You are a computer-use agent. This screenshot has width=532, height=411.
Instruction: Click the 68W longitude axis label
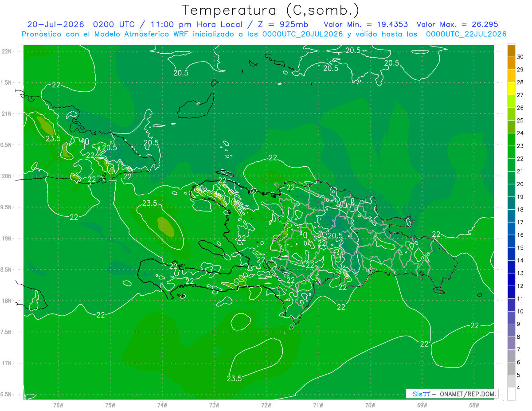pyautogui.click(x=474, y=405)
